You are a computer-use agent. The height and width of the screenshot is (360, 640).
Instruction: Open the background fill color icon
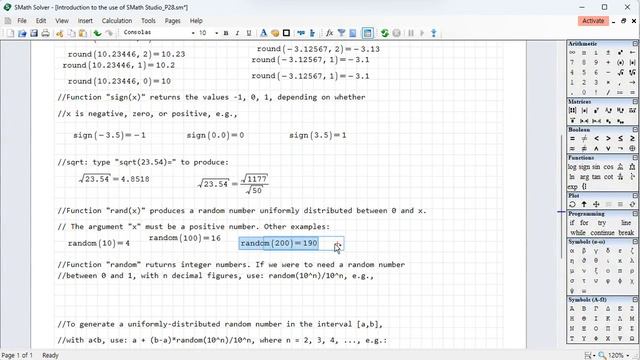click(x=275, y=33)
